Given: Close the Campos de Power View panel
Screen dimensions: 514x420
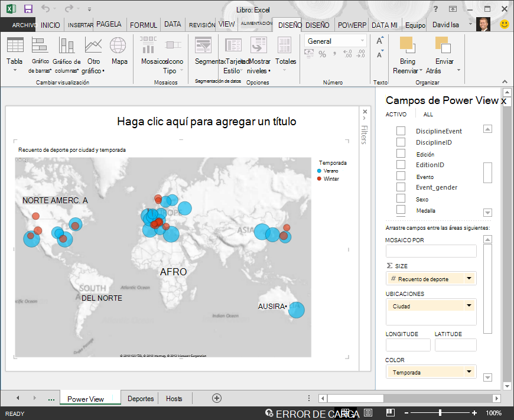Looking at the screenshot, I should 504,101.
